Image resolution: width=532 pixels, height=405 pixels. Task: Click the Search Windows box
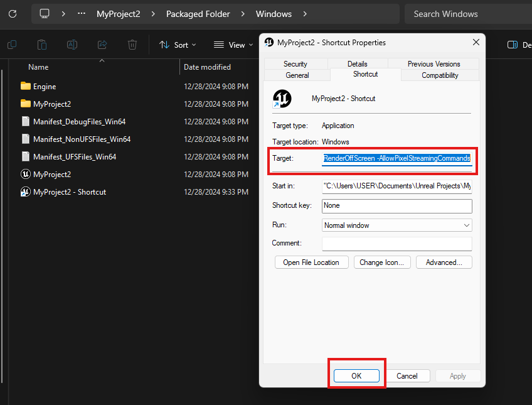tap(467, 14)
